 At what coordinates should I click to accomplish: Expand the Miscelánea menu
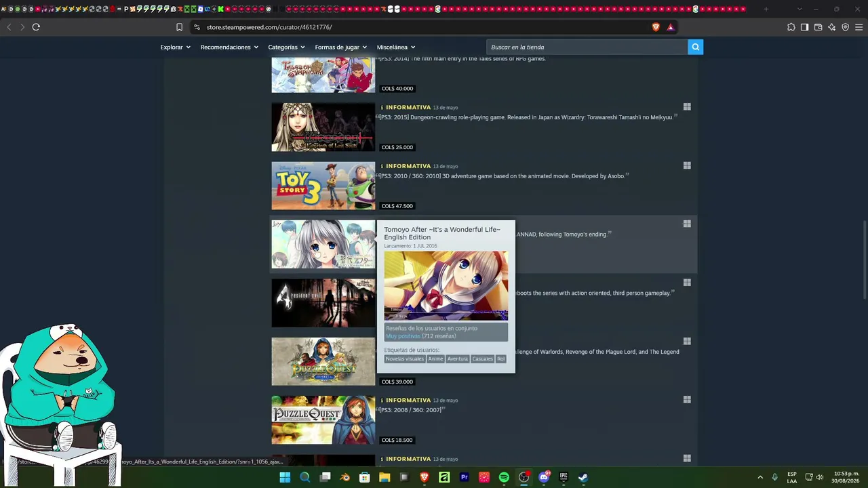pyautogui.click(x=396, y=47)
